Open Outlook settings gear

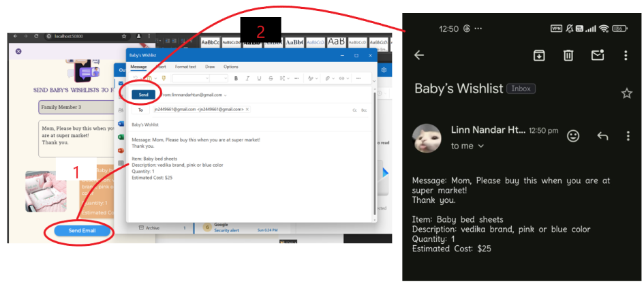(384, 70)
